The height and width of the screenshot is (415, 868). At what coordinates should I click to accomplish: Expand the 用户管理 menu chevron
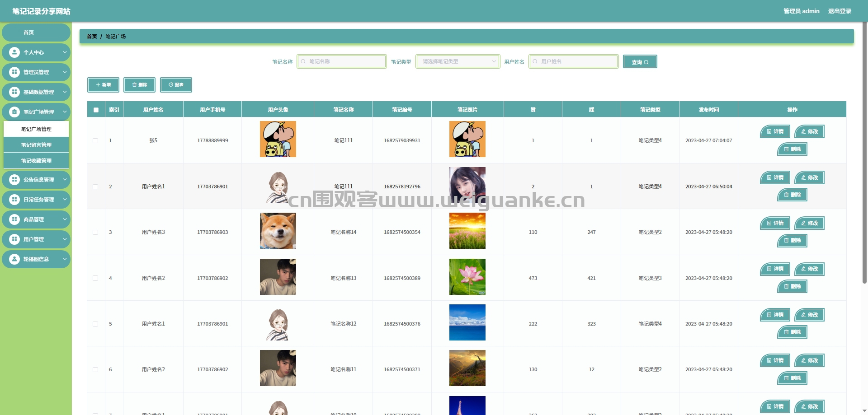click(x=65, y=239)
